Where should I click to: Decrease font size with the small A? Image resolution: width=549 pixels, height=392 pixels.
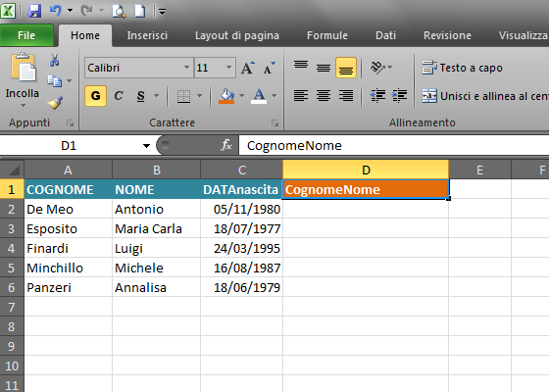coord(269,68)
